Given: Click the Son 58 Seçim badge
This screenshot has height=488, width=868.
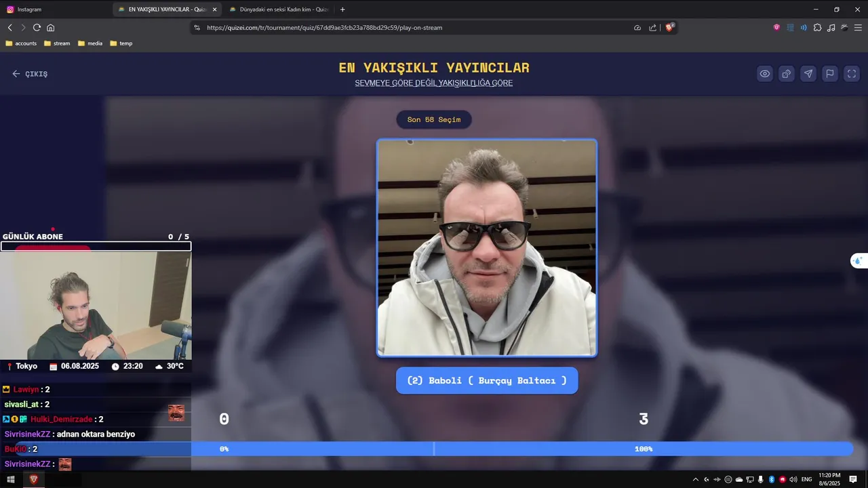Looking at the screenshot, I should (x=434, y=119).
